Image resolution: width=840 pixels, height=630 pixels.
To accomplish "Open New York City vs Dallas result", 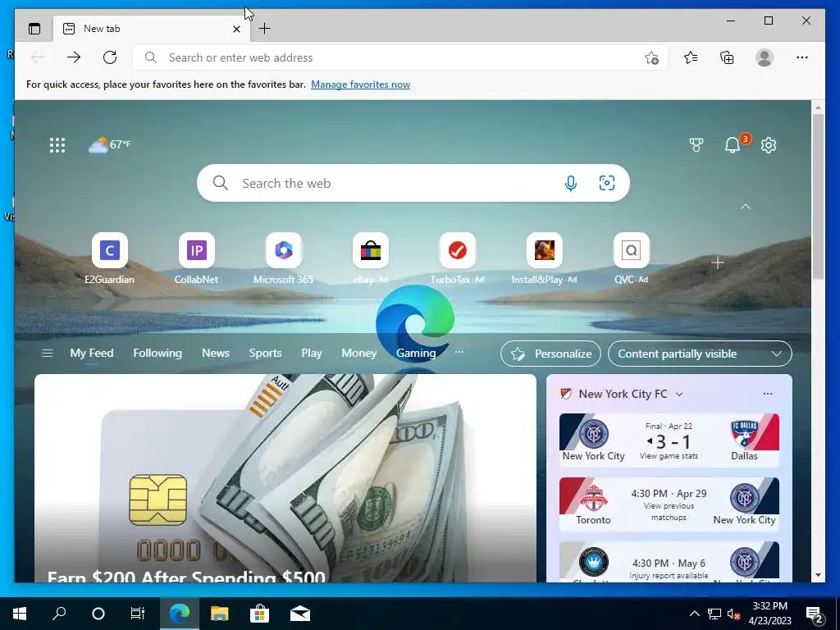I will pyautogui.click(x=669, y=440).
